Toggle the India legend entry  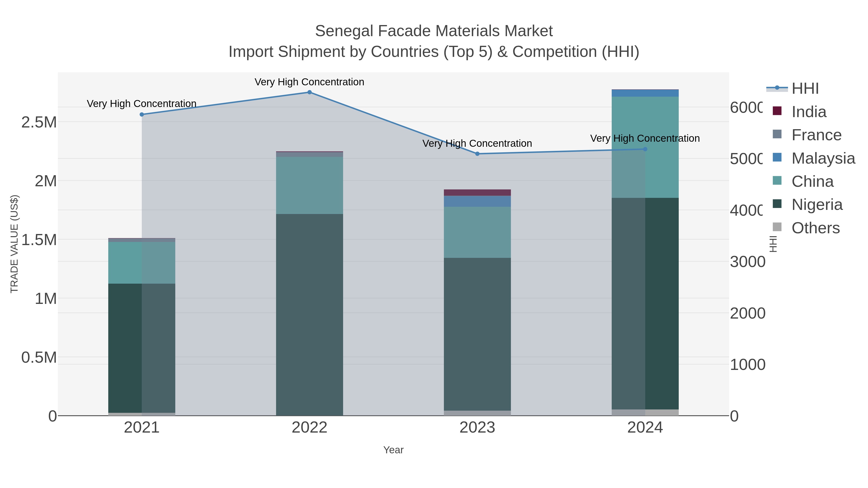(799, 112)
